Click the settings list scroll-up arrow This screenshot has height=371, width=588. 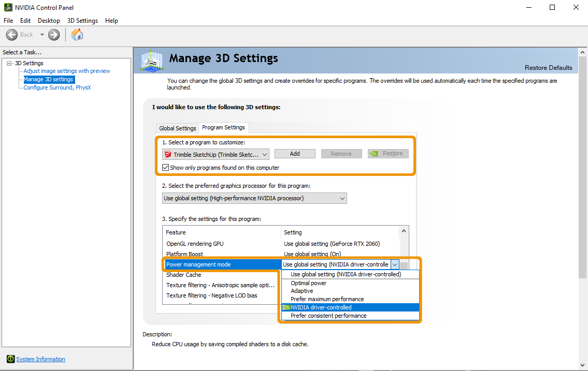point(404,231)
